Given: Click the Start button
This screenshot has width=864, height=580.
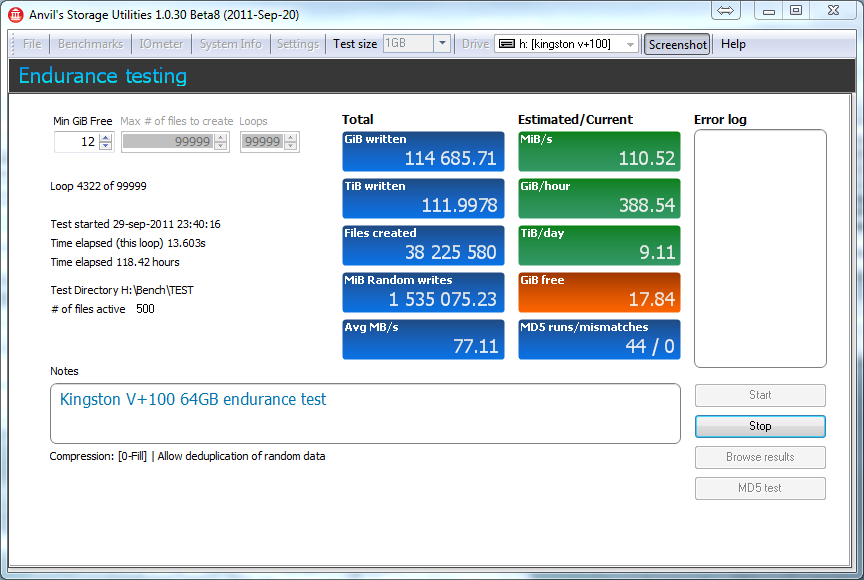Looking at the screenshot, I should [760, 395].
